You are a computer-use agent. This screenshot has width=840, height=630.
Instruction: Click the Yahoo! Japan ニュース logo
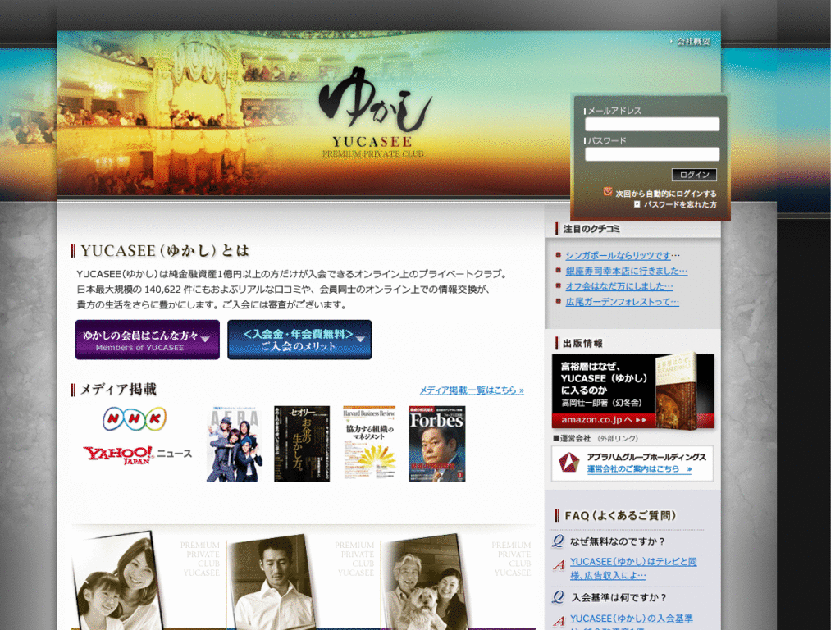pyautogui.click(x=137, y=454)
